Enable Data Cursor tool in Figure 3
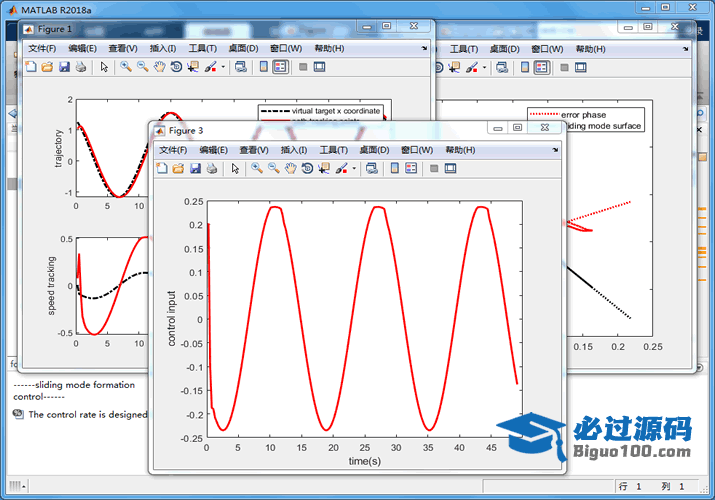715x500 pixels. click(324, 169)
